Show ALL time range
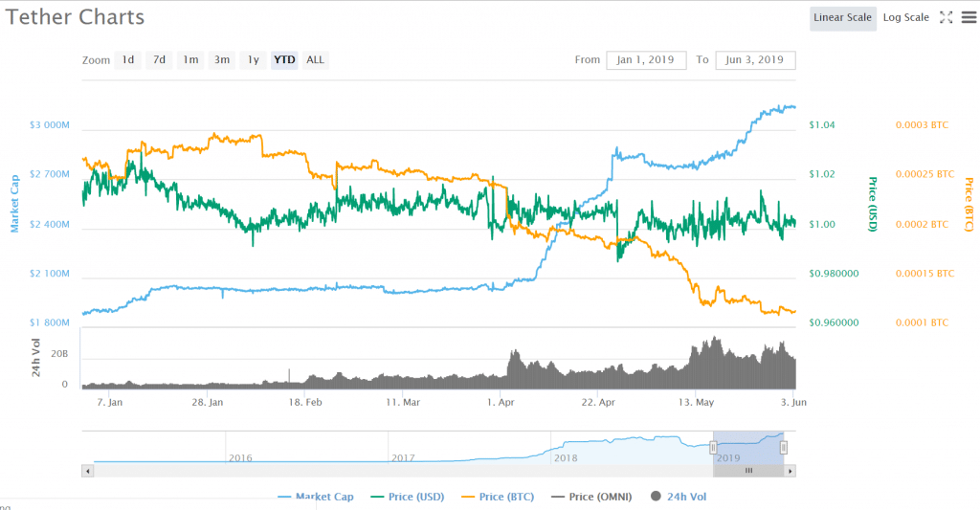The image size is (980, 510). click(x=315, y=59)
